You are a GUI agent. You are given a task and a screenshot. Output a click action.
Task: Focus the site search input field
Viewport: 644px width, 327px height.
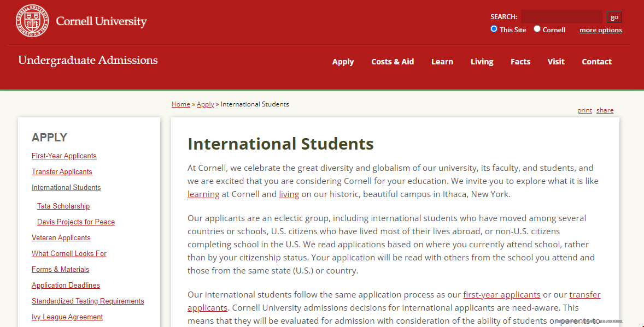[x=561, y=17]
